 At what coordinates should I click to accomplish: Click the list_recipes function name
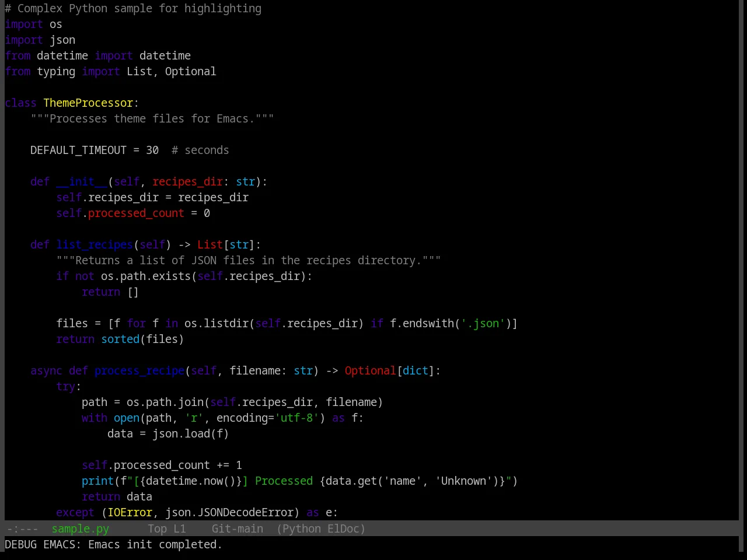[x=95, y=245]
